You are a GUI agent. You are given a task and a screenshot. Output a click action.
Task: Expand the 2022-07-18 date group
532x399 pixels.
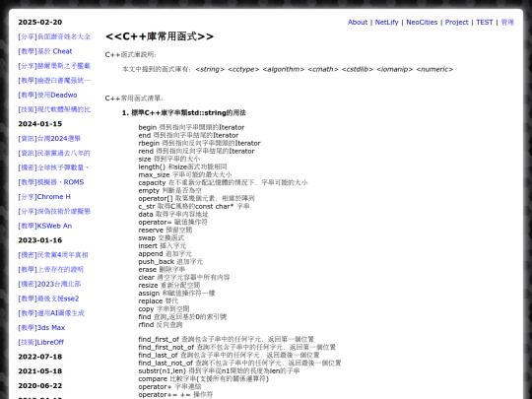[x=40, y=357]
